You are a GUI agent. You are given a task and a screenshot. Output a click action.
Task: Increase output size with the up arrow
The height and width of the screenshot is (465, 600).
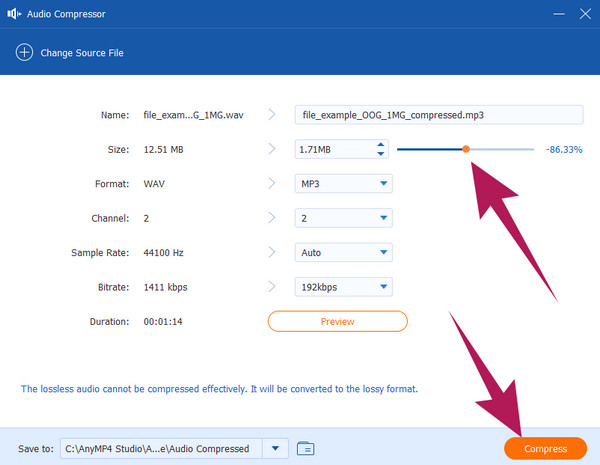[x=380, y=145]
